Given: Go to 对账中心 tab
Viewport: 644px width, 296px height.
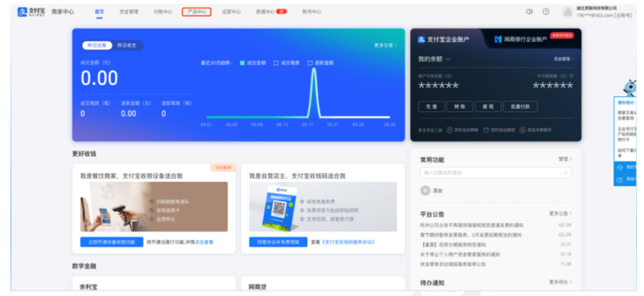Looking at the screenshot, I should tap(163, 12).
